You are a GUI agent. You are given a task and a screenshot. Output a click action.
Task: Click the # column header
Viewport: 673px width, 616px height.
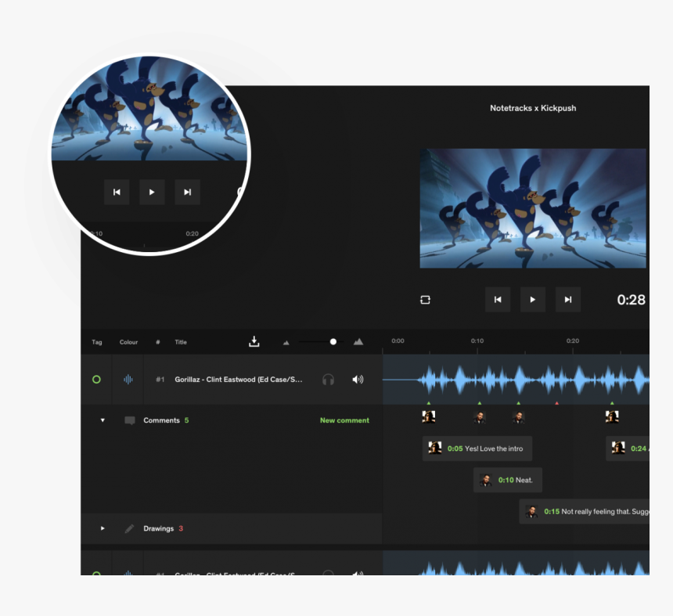[x=158, y=342]
